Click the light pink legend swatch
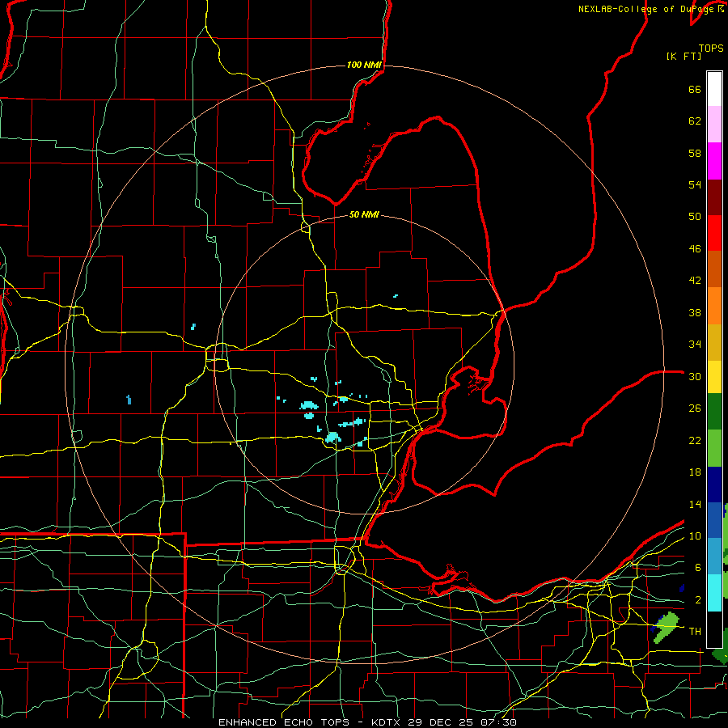 click(x=714, y=124)
